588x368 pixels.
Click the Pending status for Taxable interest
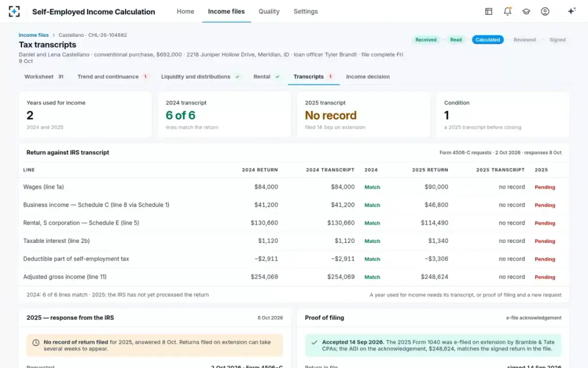(x=545, y=241)
